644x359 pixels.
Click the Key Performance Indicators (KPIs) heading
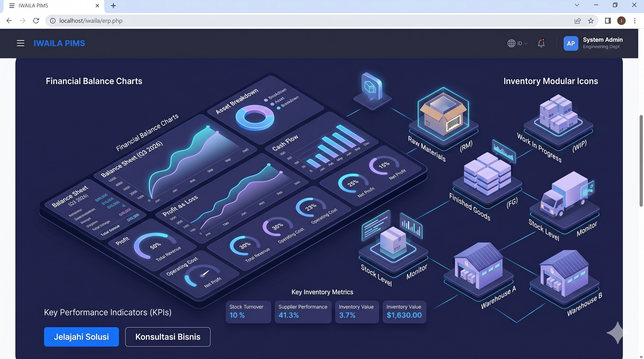coord(108,312)
